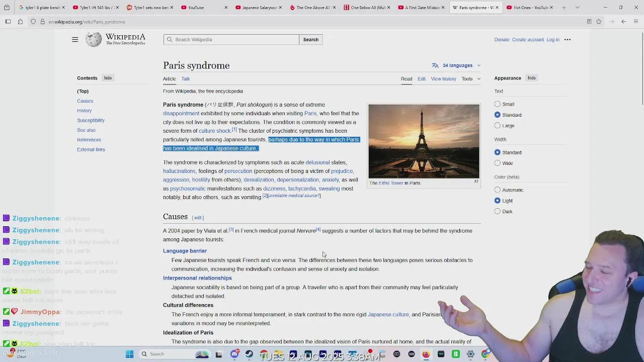This screenshot has height=362, width=644.
Task: Open the Japanese culture link
Action: click(x=388, y=315)
